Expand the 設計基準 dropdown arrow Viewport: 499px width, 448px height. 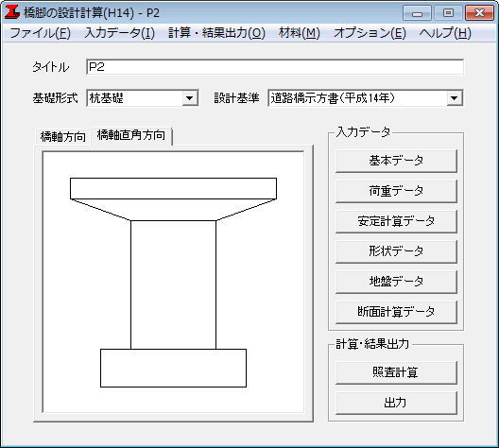coord(455,98)
